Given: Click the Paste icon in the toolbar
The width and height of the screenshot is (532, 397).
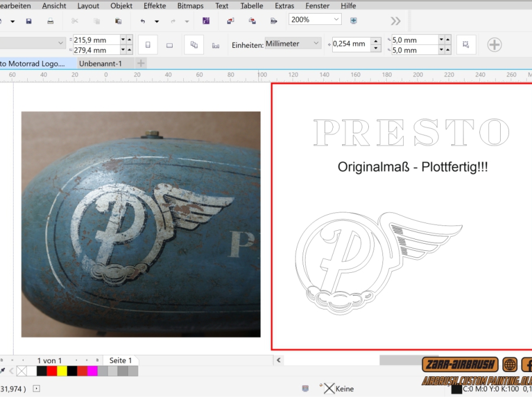Looking at the screenshot, I should [118, 21].
